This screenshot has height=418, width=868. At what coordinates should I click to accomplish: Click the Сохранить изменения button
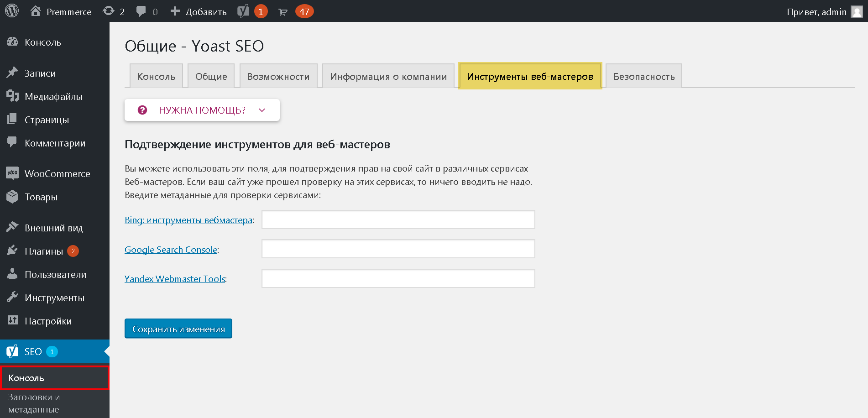(x=178, y=329)
